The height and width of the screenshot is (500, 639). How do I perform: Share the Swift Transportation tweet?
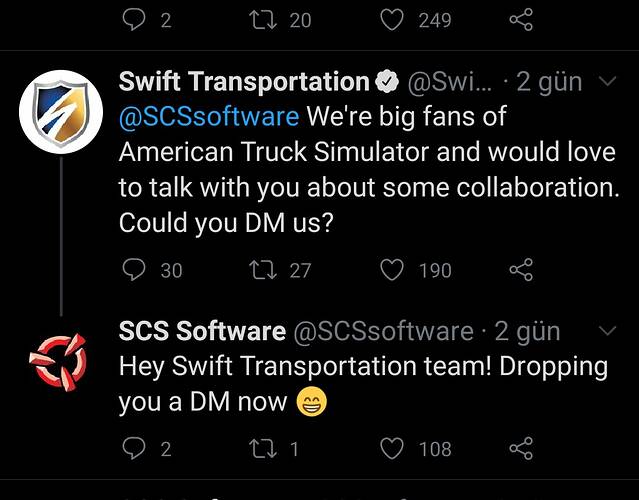(x=521, y=270)
